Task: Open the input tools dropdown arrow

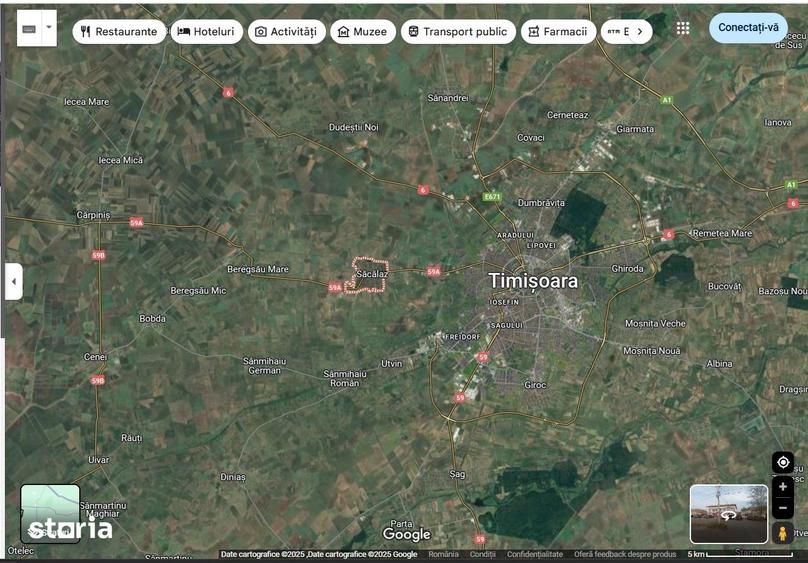Action: coord(49,28)
